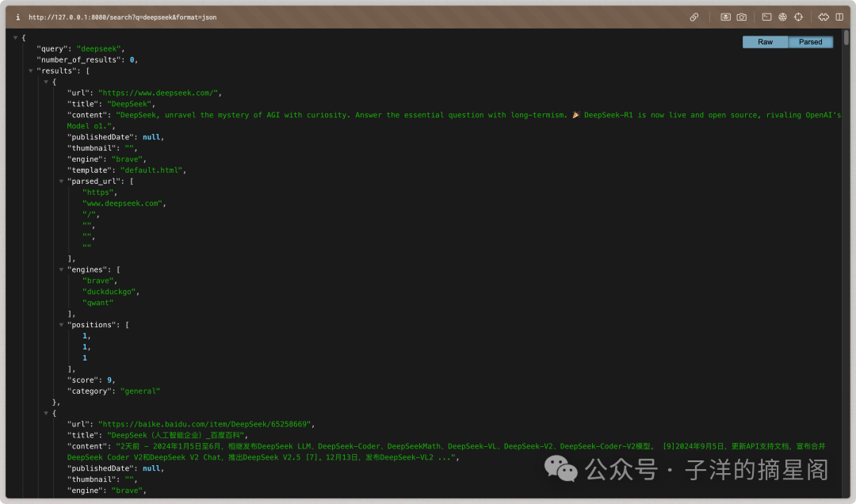Click the "number_of_results" value 0

132,60
